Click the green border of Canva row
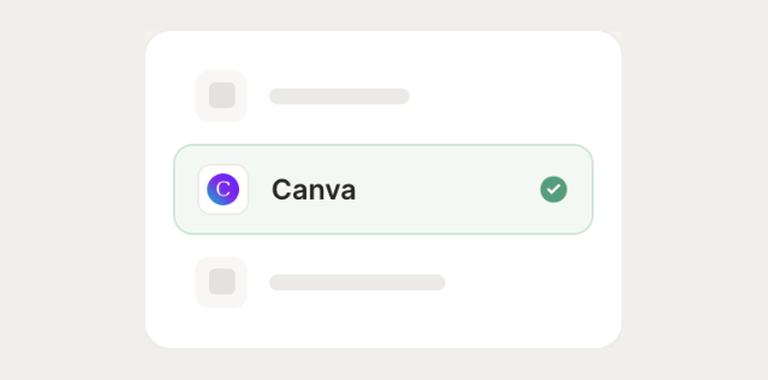 click(x=384, y=145)
